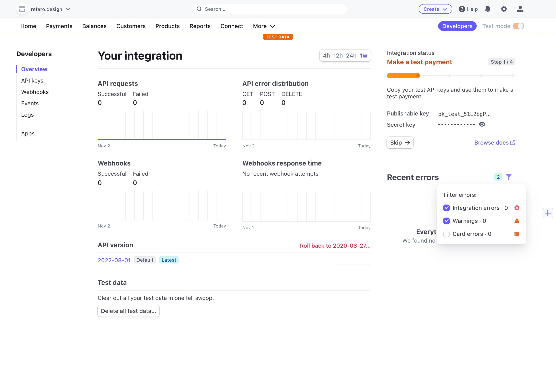Enable the Card errors checkbox
The height and width of the screenshot is (392, 556).
coord(446,234)
